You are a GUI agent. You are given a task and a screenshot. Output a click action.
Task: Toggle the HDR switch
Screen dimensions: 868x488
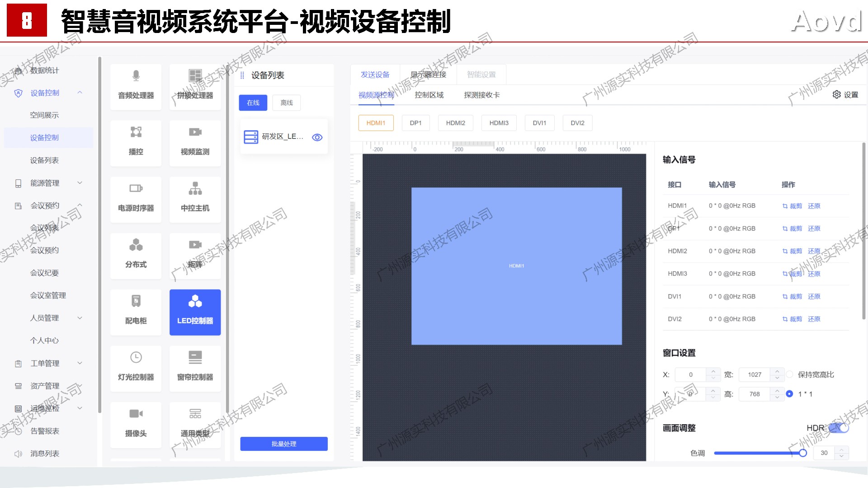(840, 427)
